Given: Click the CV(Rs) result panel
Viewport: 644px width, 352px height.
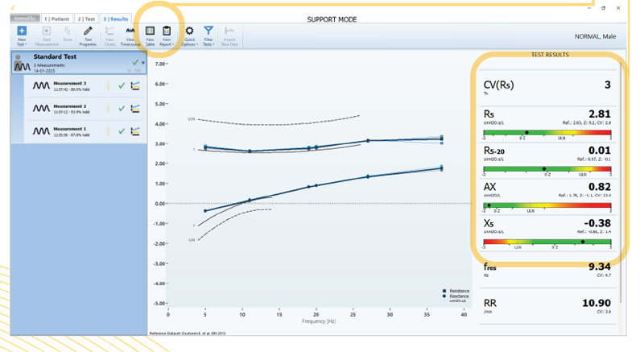Looking at the screenshot, I should (547, 87).
